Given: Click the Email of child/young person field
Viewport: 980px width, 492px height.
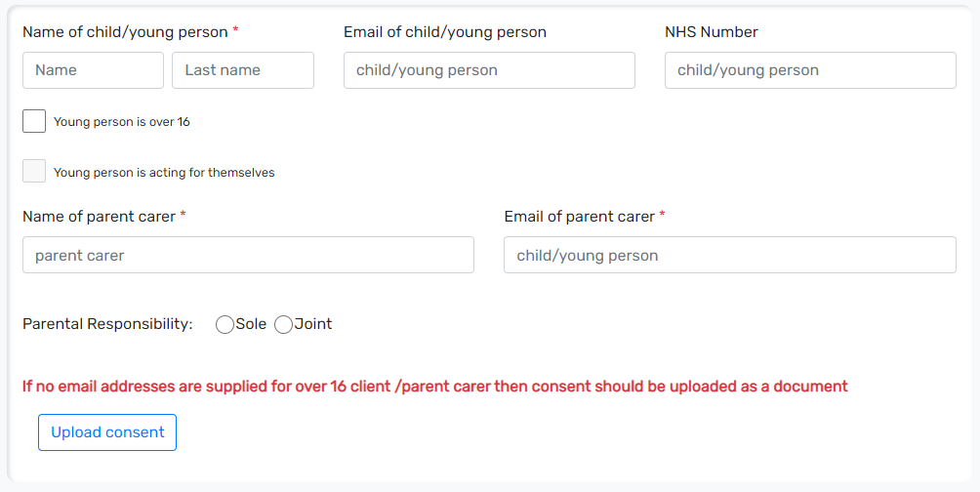Looking at the screenshot, I should (489, 70).
